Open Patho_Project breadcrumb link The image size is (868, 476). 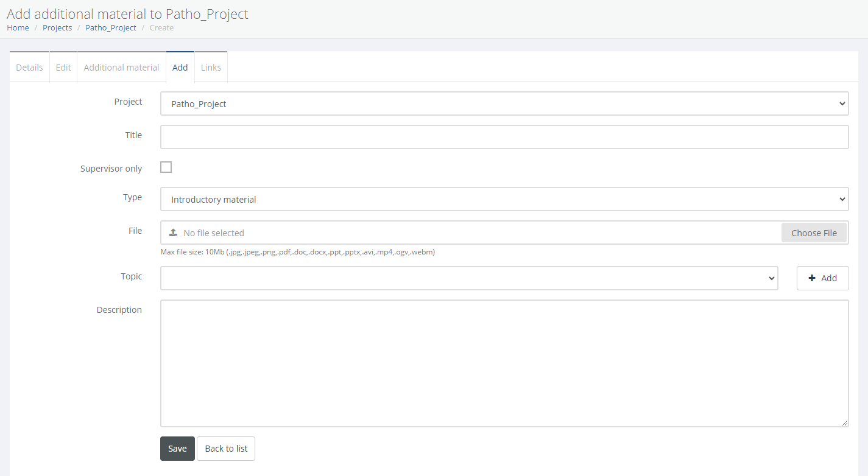point(111,28)
